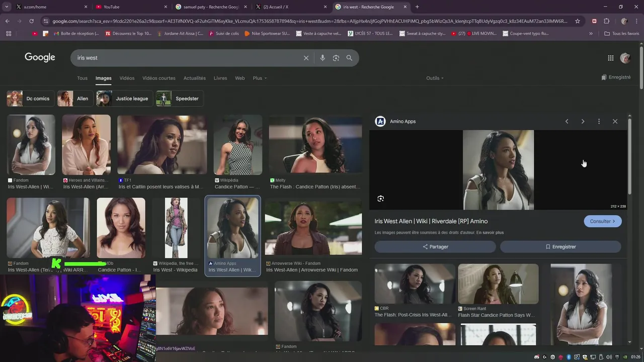Show next image in preview panel
644x362 pixels.
point(583,121)
